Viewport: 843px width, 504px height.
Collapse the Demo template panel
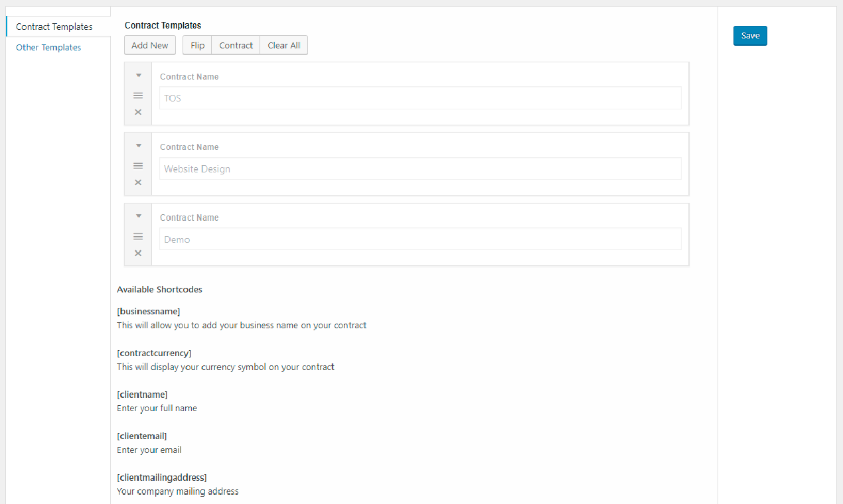click(137, 216)
